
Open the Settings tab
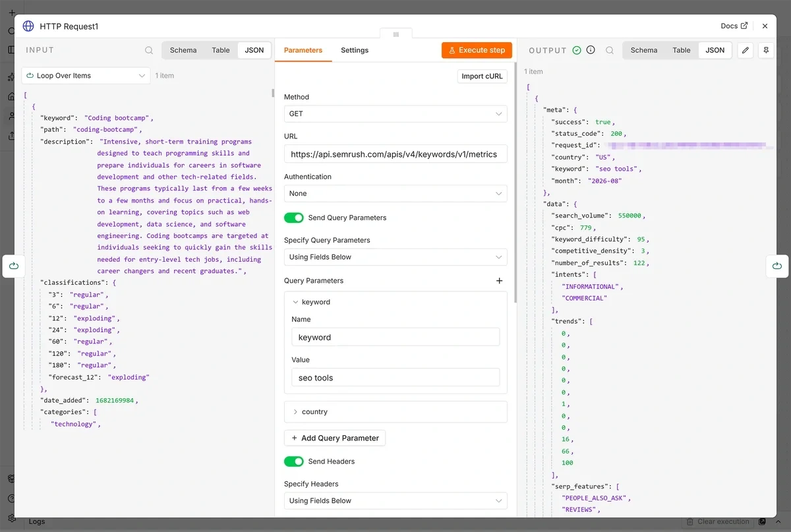pos(355,50)
